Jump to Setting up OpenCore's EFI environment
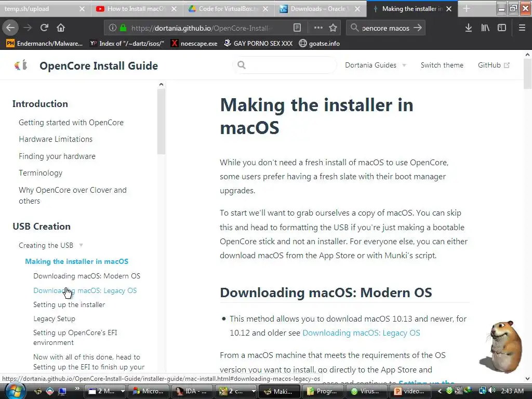The image size is (532, 399). [x=75, y=338]
